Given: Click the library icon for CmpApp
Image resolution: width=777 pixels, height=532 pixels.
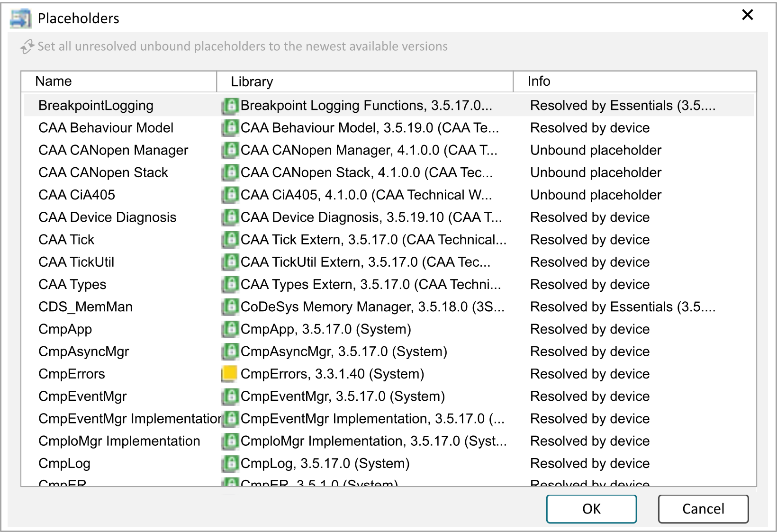Looking at the screenshot, I should (230, 329).
